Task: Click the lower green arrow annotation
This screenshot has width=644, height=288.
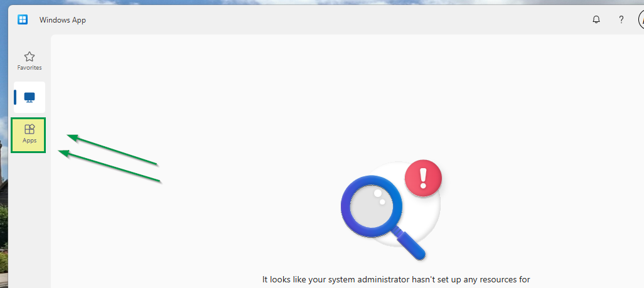Action: coord(109,166)
